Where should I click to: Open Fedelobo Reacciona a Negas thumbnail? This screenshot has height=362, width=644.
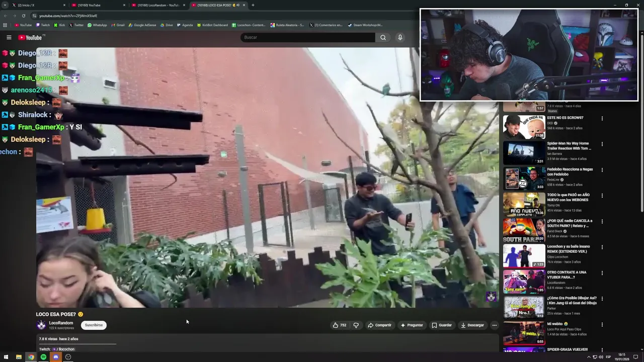(524, 178)
